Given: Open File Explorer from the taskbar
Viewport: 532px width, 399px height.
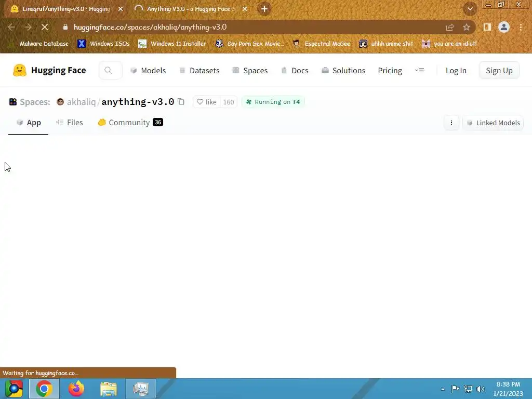Looking at the screenshot, I should click(x=108, y=389).
